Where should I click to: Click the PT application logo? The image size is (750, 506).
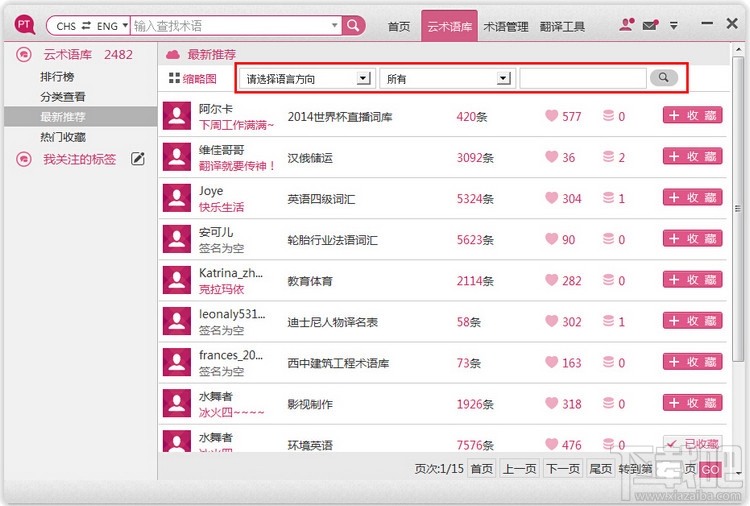(x=24, y=25)
